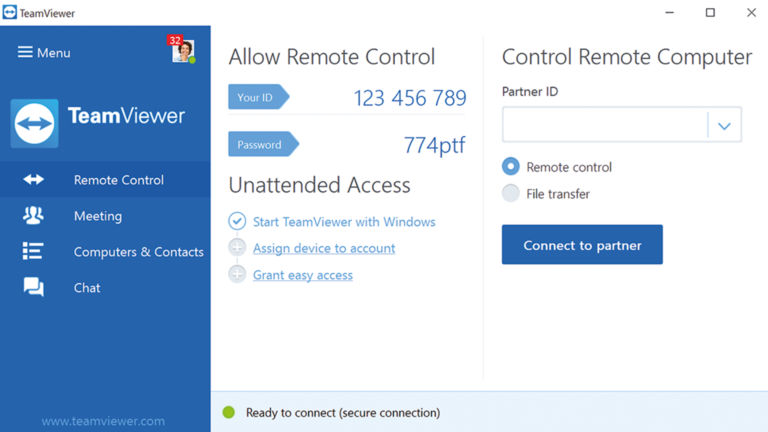The image size is (768, 432).
Task: Click the Computers & Contacts list icon
Action: 34,252
